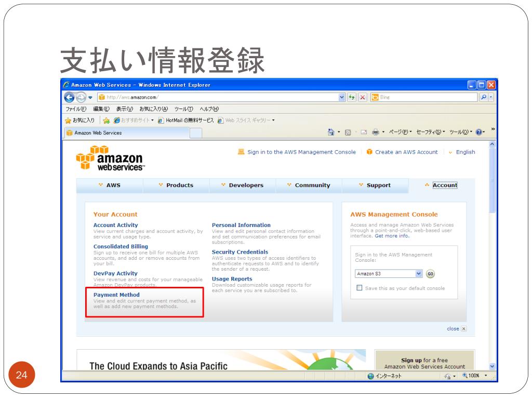The height and width of the screenshot is (399, 532).
Task: Expand the Amazon S3 console dropdown
Action: tap(419, 274)
